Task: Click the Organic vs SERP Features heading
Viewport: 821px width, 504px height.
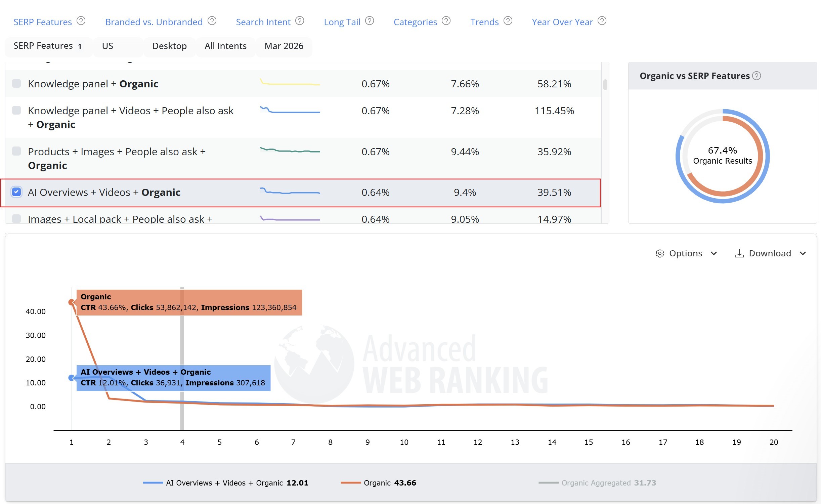Action: (694, 76)
